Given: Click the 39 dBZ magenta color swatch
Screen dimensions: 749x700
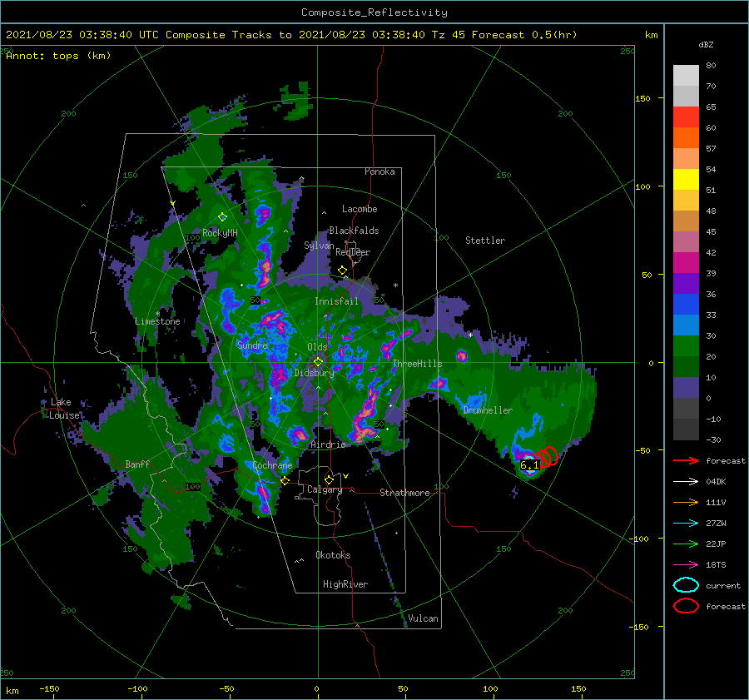Looking at the screenshot, I should pyautogui.click(x=686, y=263).
